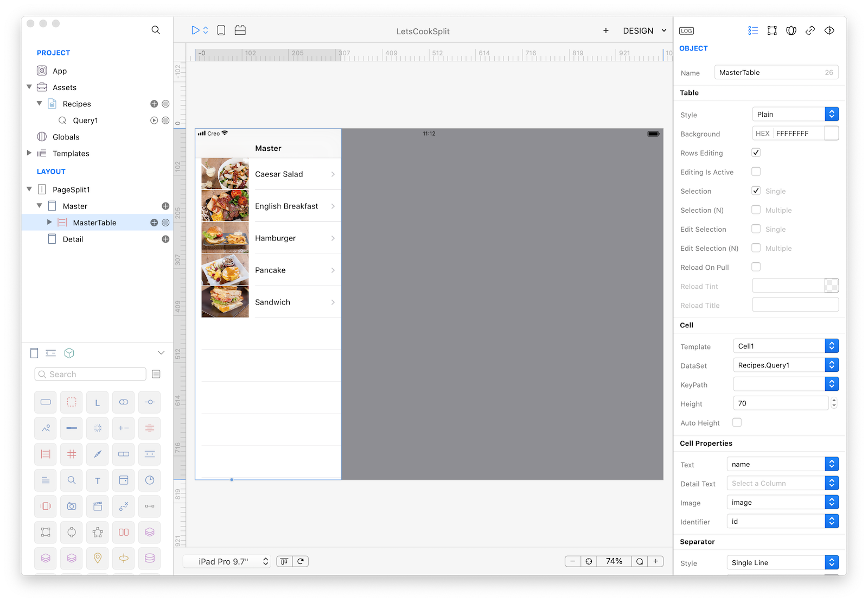Viewport: 868px width, 602px height.
Task: Collapse the Recipes database node
Action: coord(39,103)
